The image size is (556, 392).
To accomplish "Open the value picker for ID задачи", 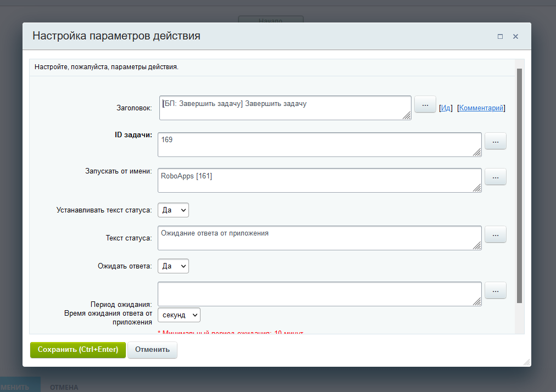I will coord(495,141).
